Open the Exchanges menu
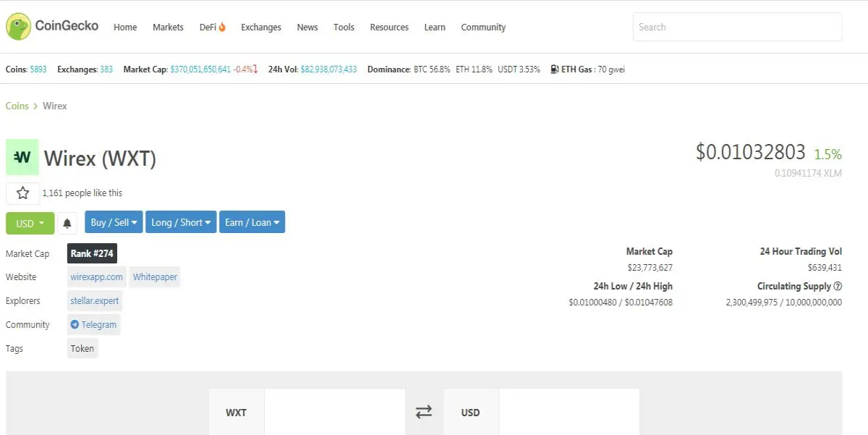Viewport: 868px width, 435px height. pos(261,28)
